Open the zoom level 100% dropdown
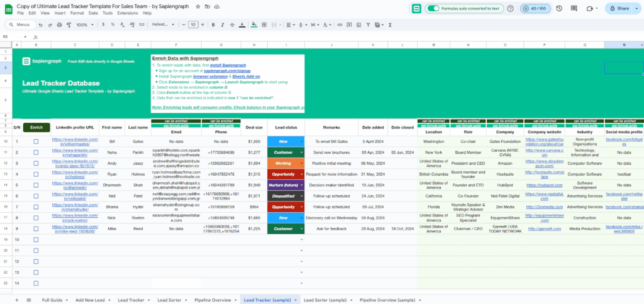This screenshot has height=304, width=644. 85,25
